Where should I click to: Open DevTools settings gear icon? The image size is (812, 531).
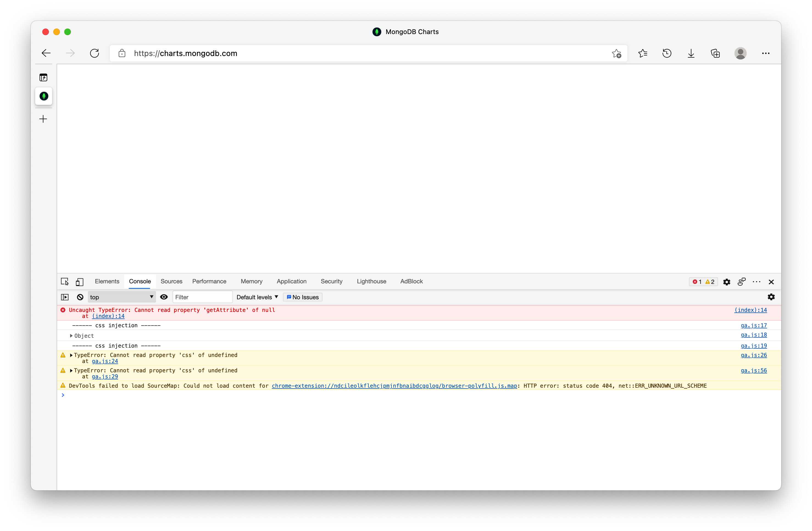pyautogui.click(x=727, y=282)
